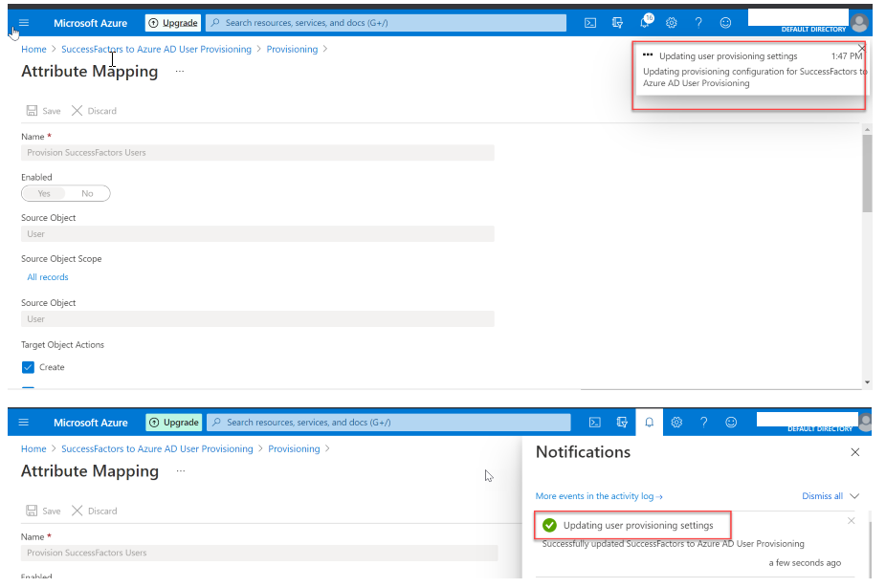Click Name field in top Attribute Mapping form
886x588 pixels.
pyautogui.click(x=257, y=153)
